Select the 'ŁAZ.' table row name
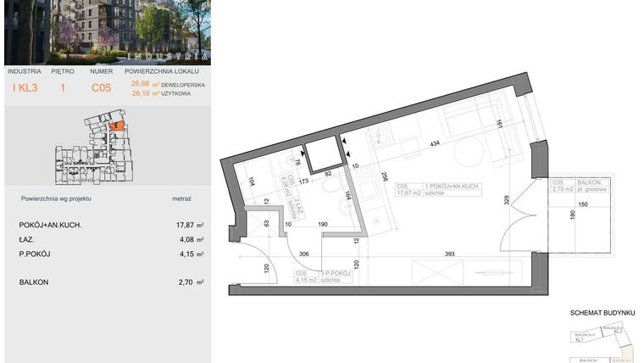This screenshot has height=363, width=644. pos(27,239)
